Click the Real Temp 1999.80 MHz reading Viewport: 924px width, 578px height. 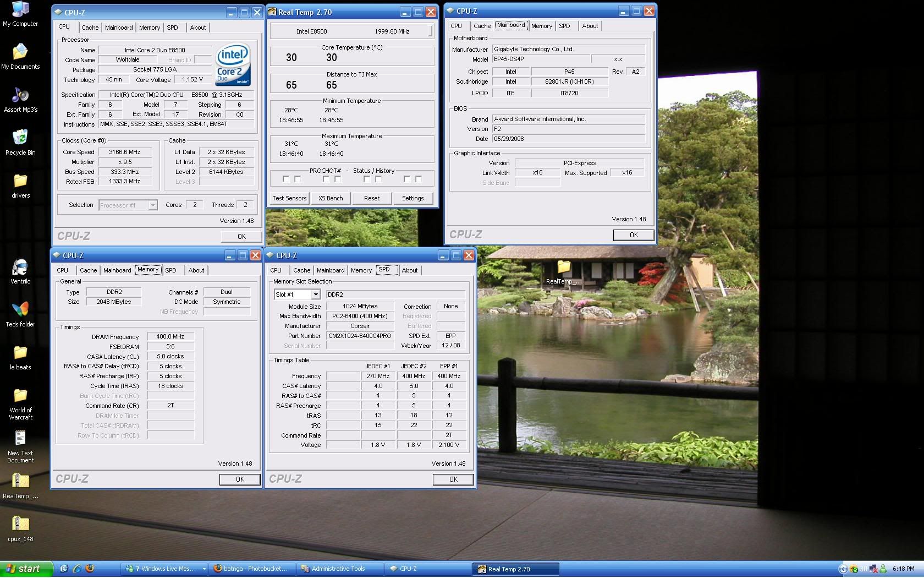click(x=392, y=31)
